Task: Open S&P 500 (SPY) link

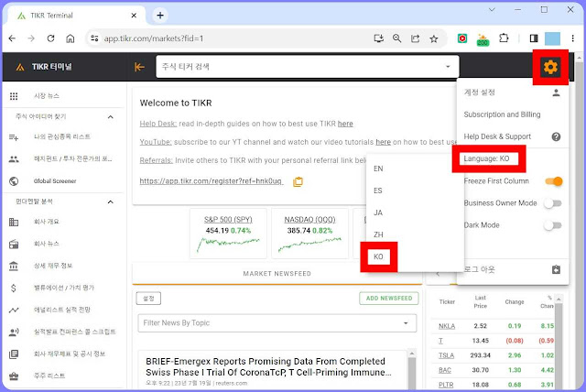Action: [x=228, y=220]
